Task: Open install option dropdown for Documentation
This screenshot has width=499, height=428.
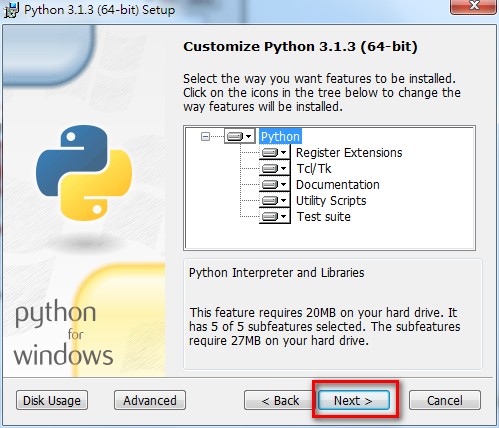Action: click(x=275, y=184)
